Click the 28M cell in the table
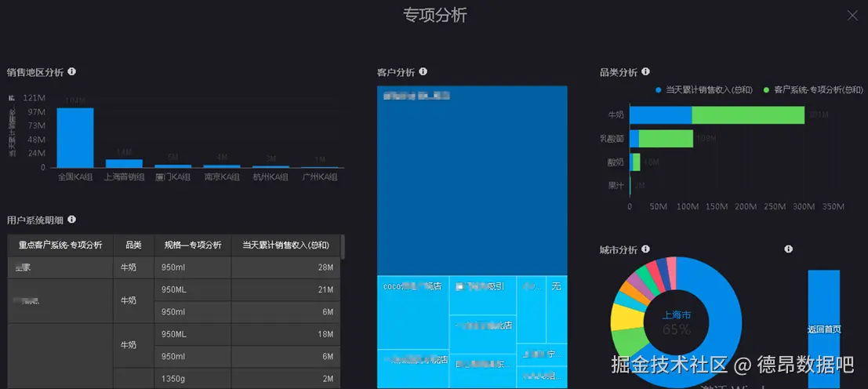The width and height of the screenshot is (868, 389). [285, 267]
